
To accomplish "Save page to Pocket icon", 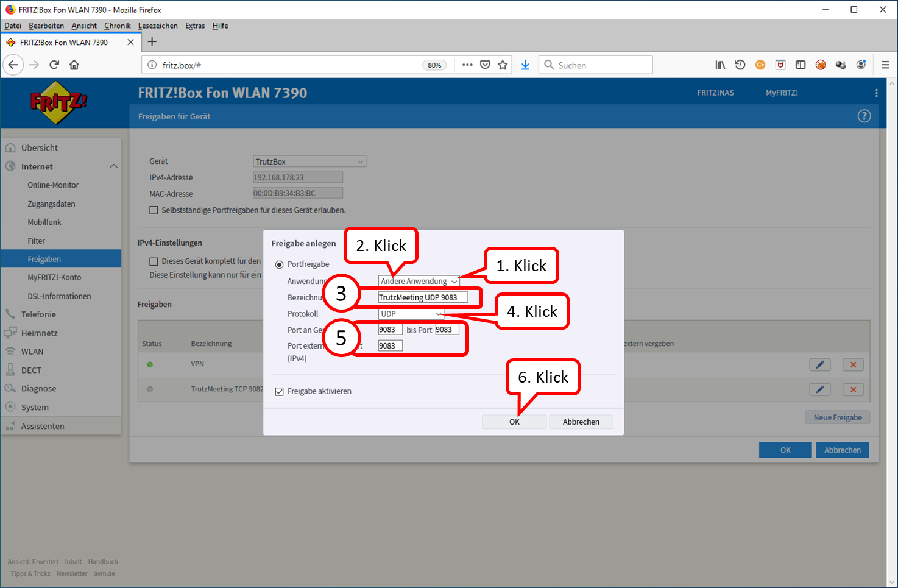I will point(485,65).
